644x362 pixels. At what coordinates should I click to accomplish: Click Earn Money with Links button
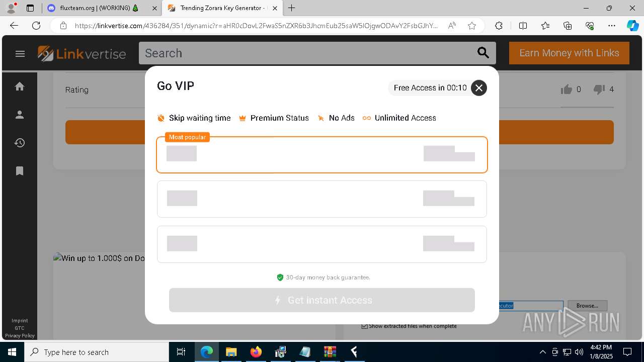coord(569,53)
